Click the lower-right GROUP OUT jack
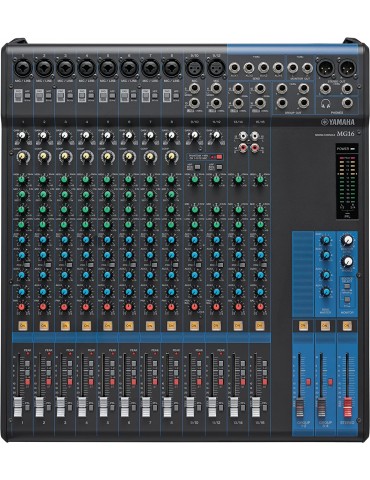The height and width of the screenshot is (480, 370). click(303, 103)
